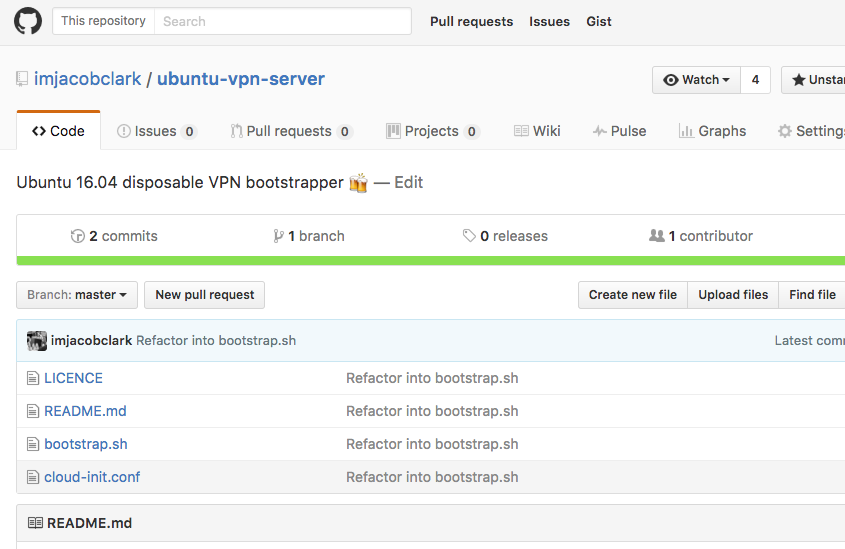The image size is (845, 549).
Task: Click the New pull request button
Action: [x=204, y=295]
